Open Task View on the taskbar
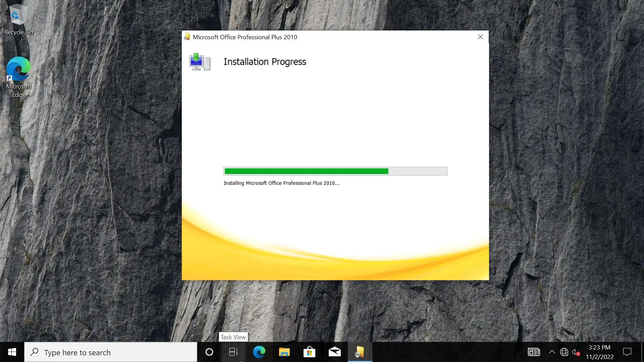The image size is (644, 362). point(233,352)
